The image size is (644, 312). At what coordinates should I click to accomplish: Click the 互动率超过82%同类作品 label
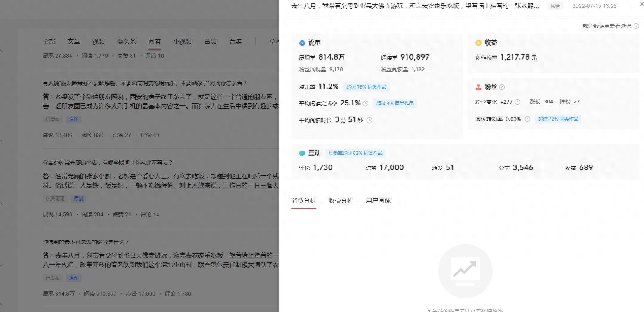click(x=355, y=153)
